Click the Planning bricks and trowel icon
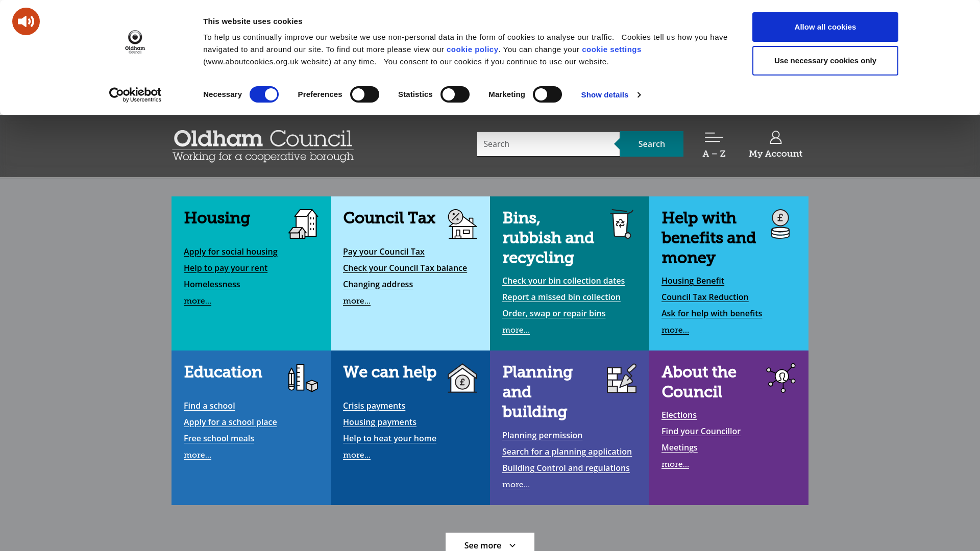The width and height of the screenshot is (980, 551). click(x=622, y=378)
